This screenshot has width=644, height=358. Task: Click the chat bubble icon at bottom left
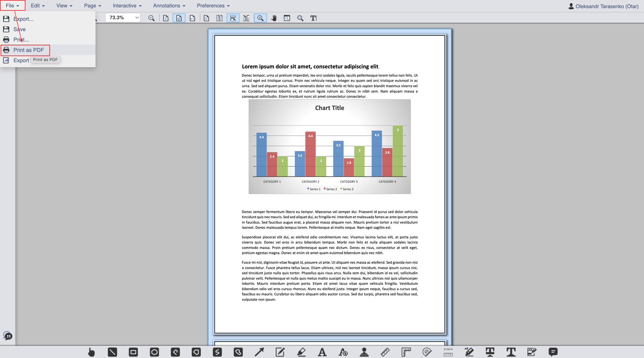click(8, 335)
